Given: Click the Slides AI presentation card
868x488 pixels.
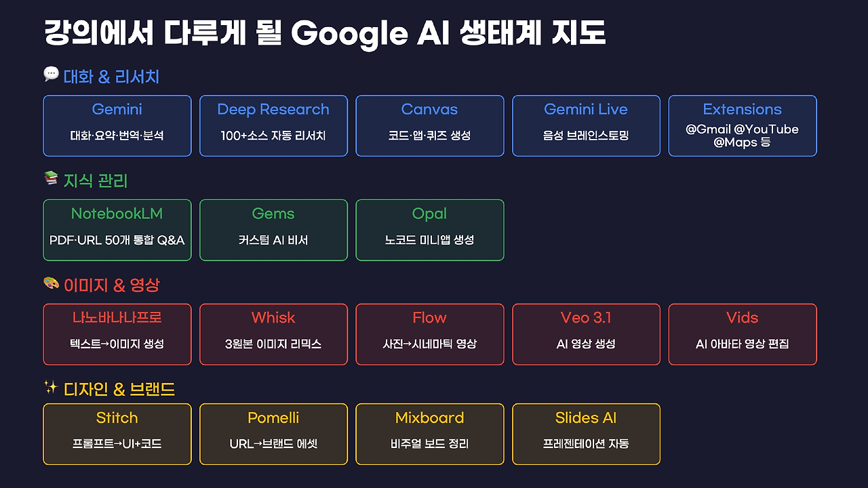Looking at the screenshot, I should click(x=586, y=434).
